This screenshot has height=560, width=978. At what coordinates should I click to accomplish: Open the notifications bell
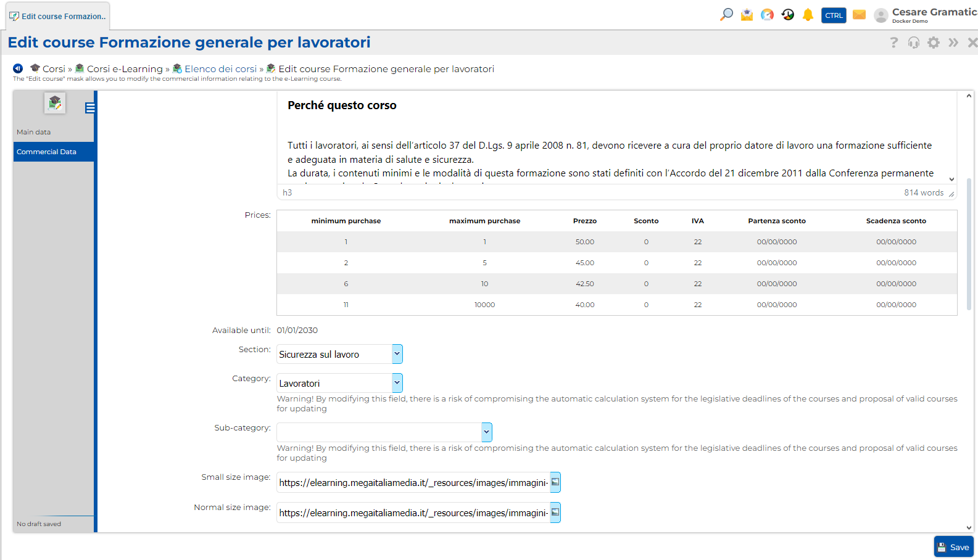point(808,15)
